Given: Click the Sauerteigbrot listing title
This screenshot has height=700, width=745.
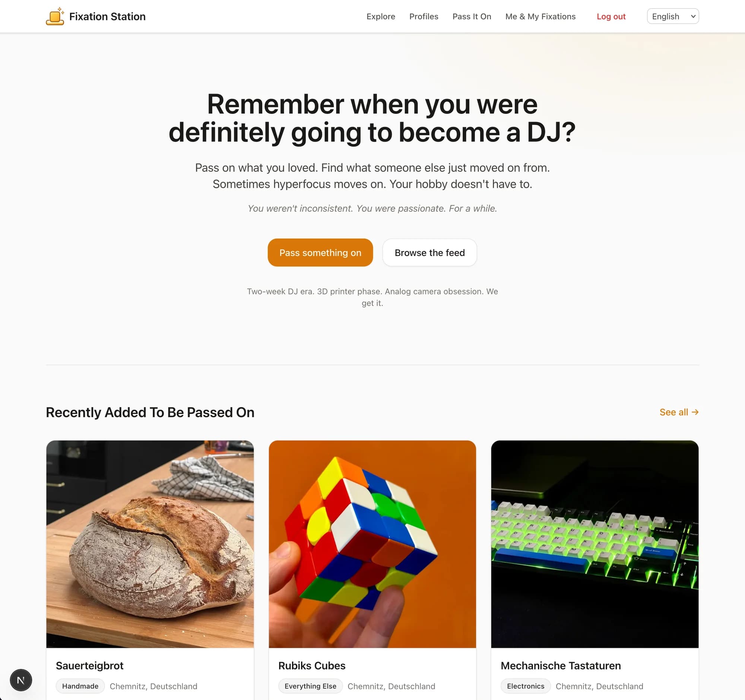Looking at the screenshot, I should click(89, 665).
